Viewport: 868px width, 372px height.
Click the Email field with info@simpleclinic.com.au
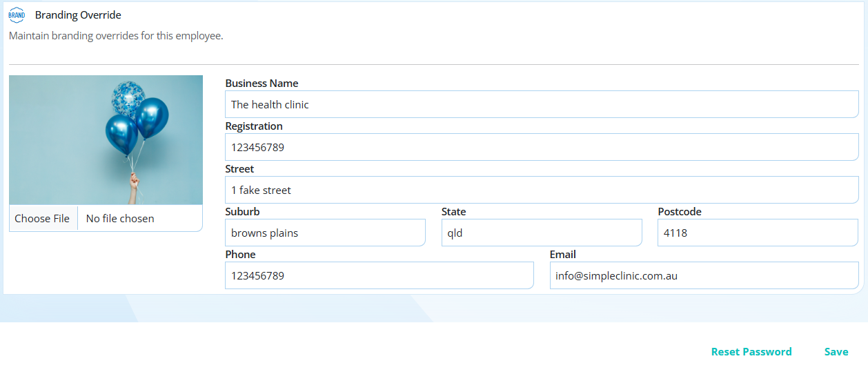pyautogui.click(x=704, y=276)
